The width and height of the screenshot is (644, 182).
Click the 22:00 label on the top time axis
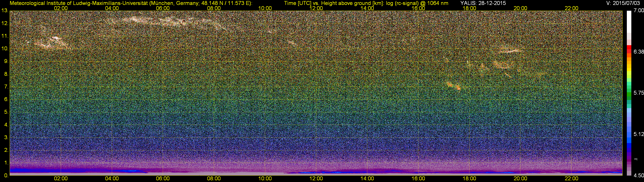571,8
